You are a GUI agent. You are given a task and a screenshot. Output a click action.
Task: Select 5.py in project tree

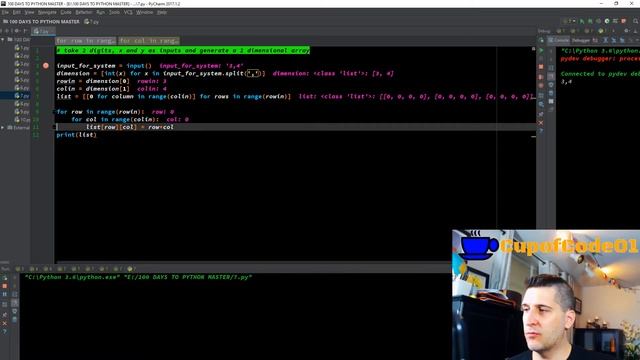(x=22, y=80)
